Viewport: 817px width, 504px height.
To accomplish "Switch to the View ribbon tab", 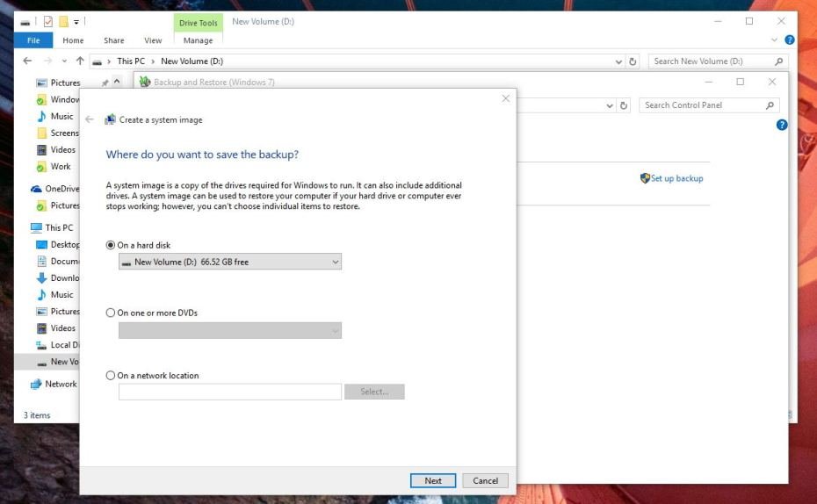I will tap(153, 40).
